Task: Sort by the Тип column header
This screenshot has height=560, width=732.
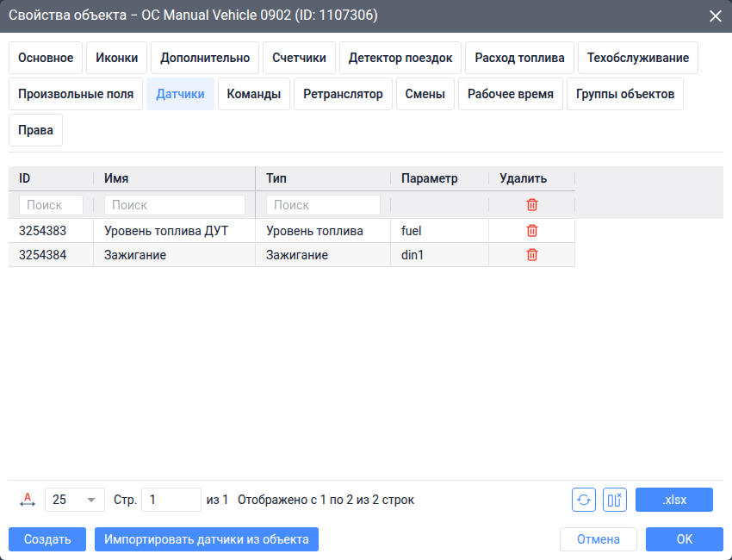Action: [276, 178]
